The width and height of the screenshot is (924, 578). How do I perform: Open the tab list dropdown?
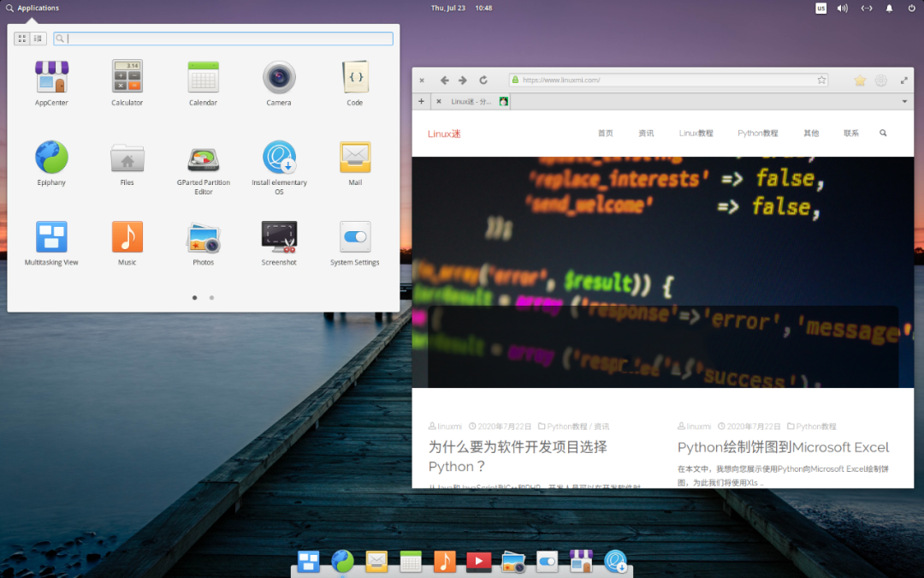tap(904, 101)
